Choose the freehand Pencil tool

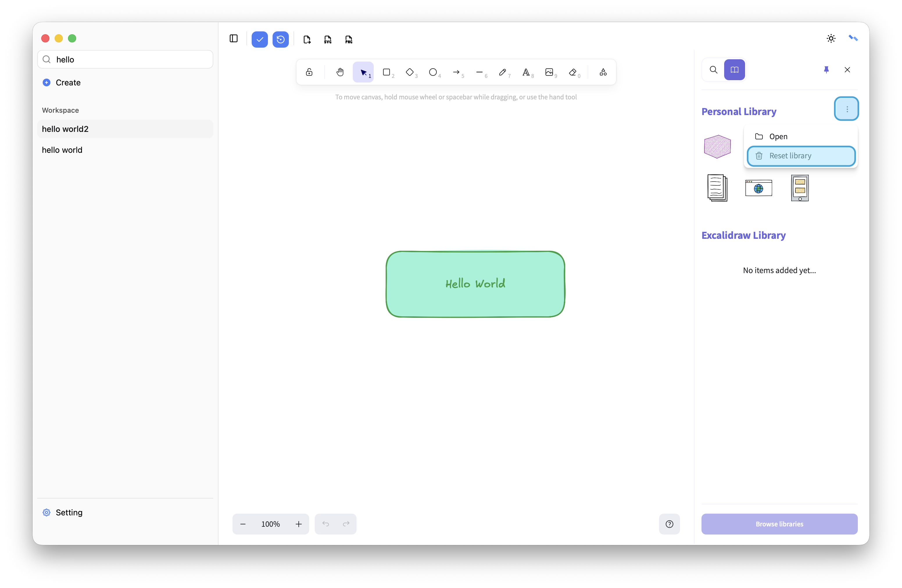502,72
